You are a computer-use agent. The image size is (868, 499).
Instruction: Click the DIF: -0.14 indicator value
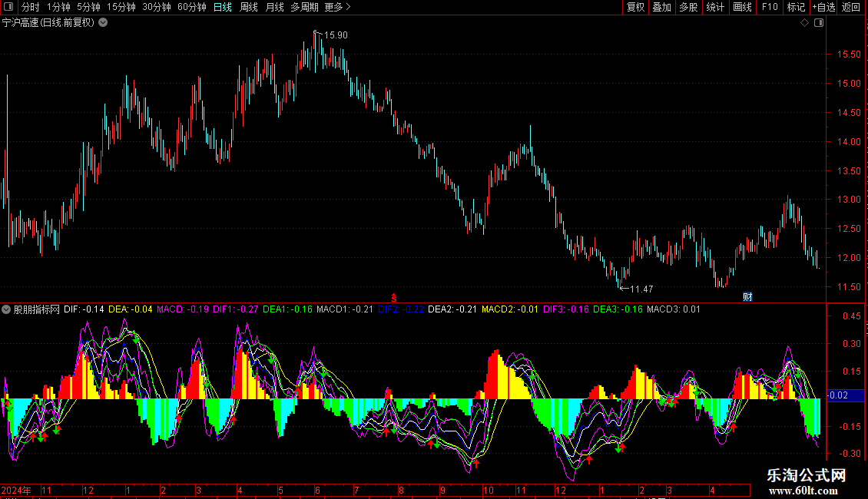pos(84,309)
